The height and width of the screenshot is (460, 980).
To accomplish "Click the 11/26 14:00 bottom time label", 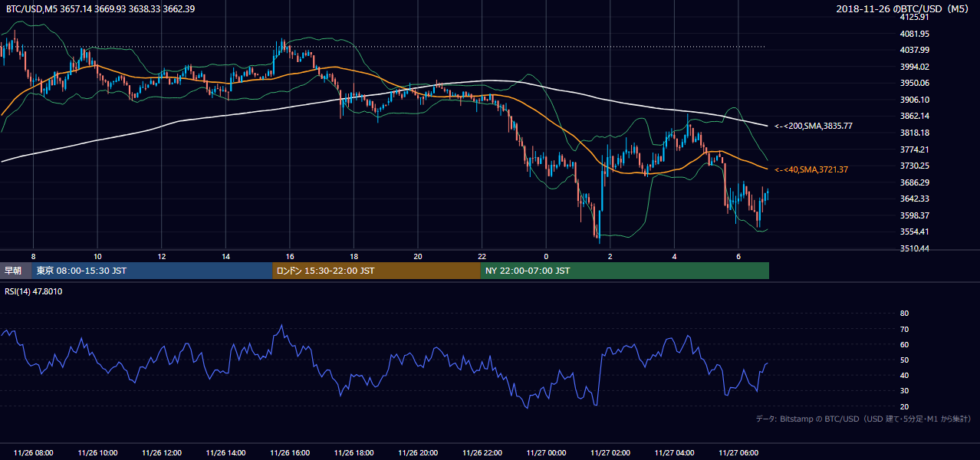I will point(225,453).
